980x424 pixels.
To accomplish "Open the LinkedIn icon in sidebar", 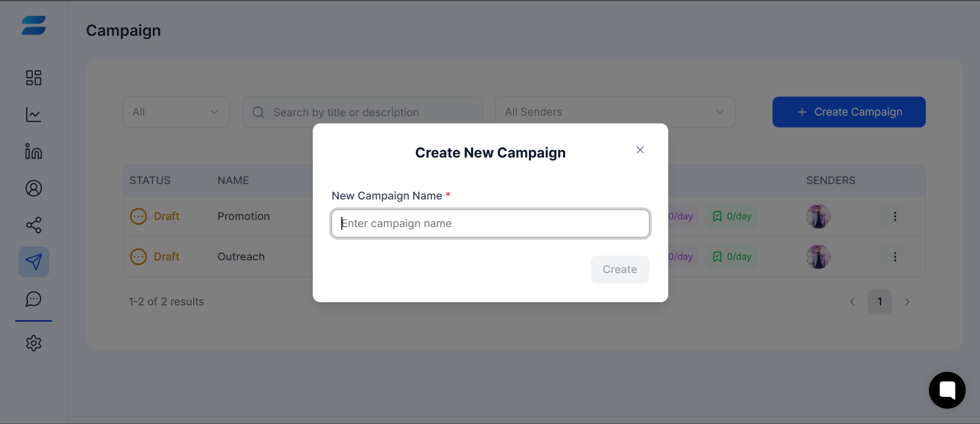I will point(34,151).
